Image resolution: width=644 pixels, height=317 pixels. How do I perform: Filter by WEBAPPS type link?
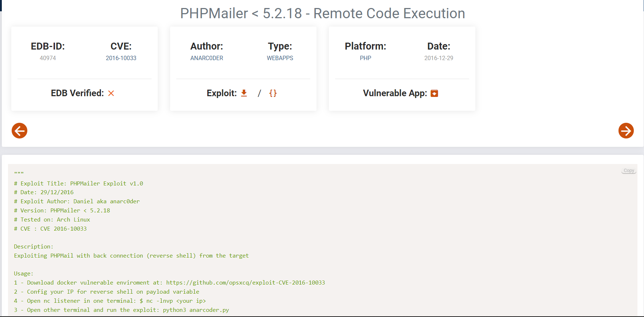click(280, 58)
